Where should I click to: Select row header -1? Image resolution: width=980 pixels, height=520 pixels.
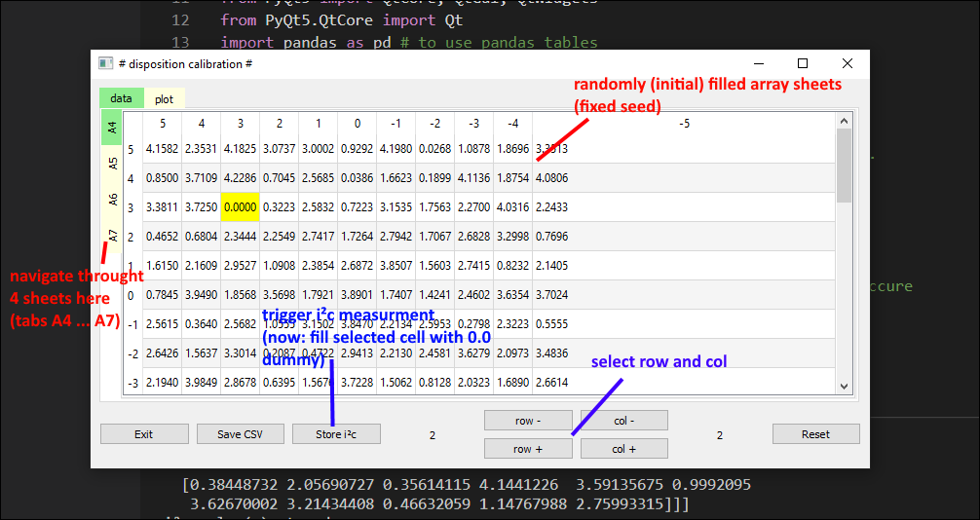point(132,324)
